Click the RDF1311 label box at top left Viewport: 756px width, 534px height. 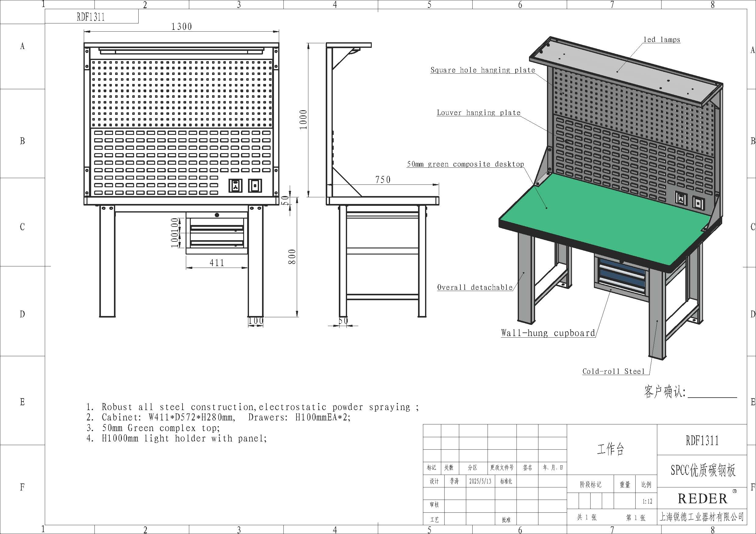click(x=91, y=17)
